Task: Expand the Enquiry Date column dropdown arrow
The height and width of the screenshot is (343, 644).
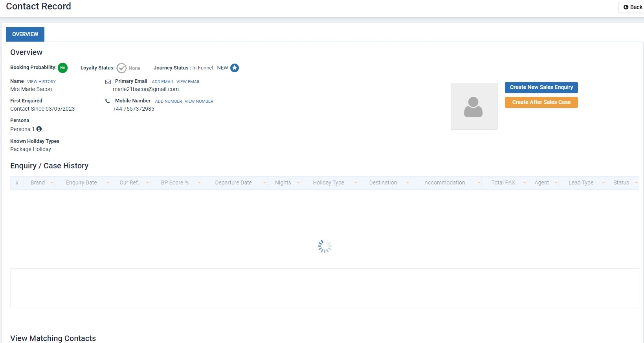Action: (108, 182)
